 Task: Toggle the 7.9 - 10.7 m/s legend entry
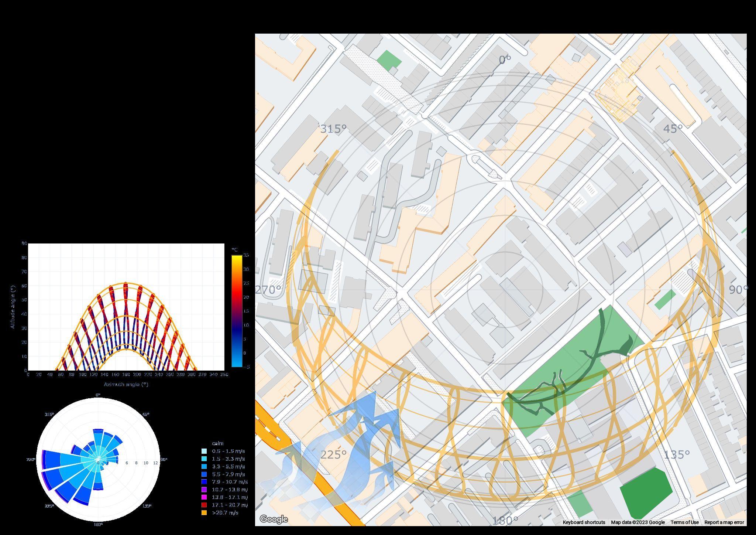pos(229,482)
